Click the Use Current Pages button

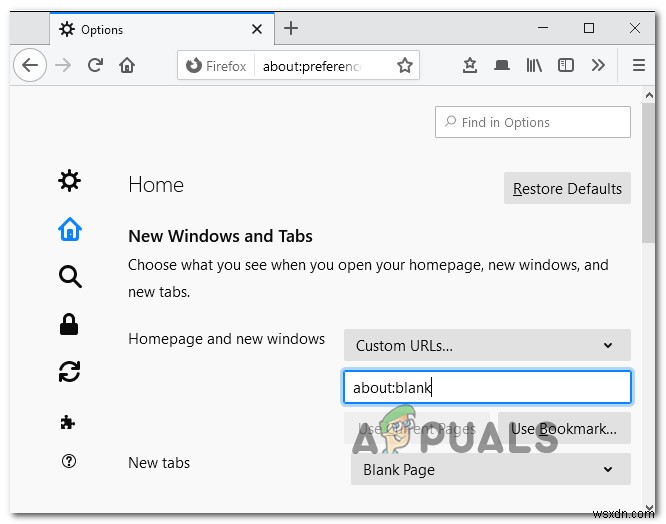417,429
